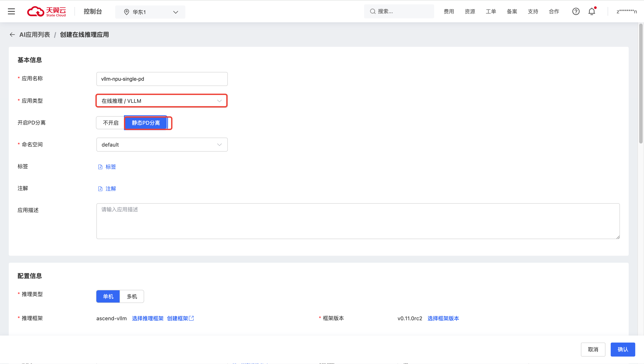
Task: Click the State Cloud logo
Action: 46,12
